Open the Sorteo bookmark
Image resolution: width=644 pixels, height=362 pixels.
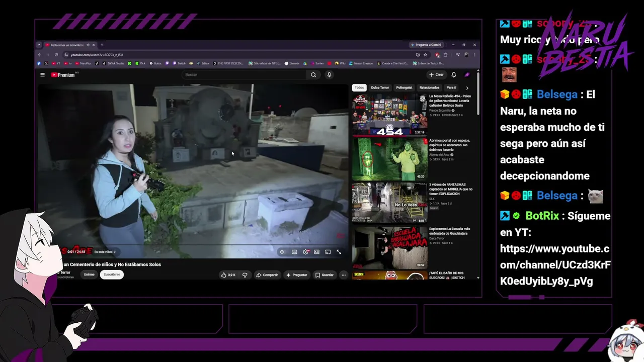coord(316,63)
